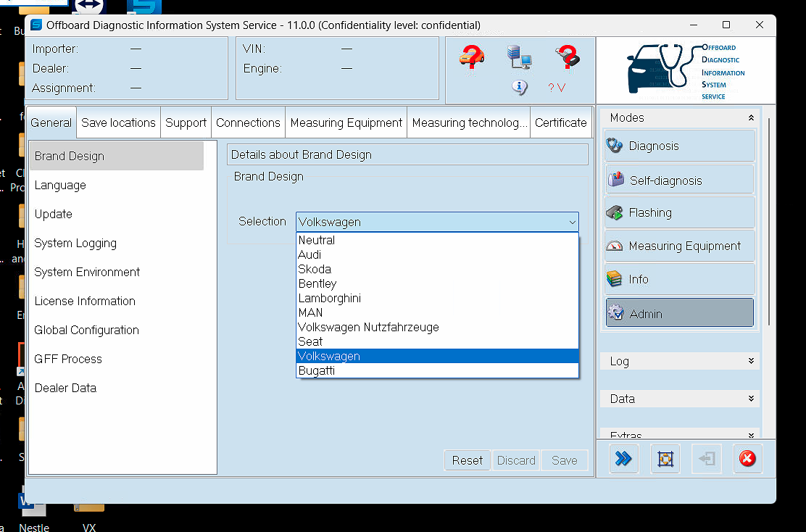
Task: Expand the Log section
Action: 678,361
